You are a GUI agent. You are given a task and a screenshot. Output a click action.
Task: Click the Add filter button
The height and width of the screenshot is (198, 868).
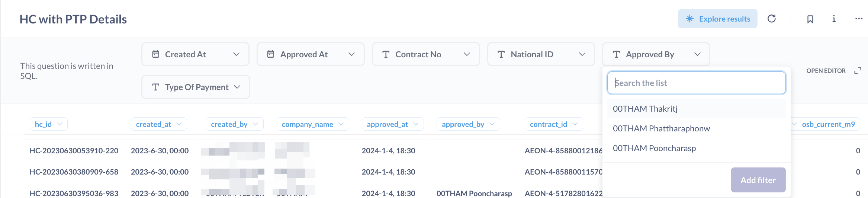coord(758,180)
